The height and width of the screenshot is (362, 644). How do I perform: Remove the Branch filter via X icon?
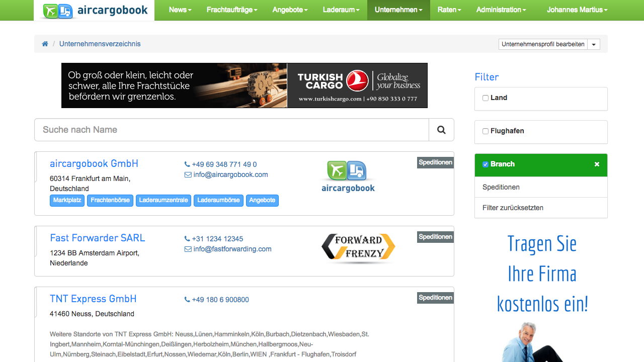click(x=597, y=164)
